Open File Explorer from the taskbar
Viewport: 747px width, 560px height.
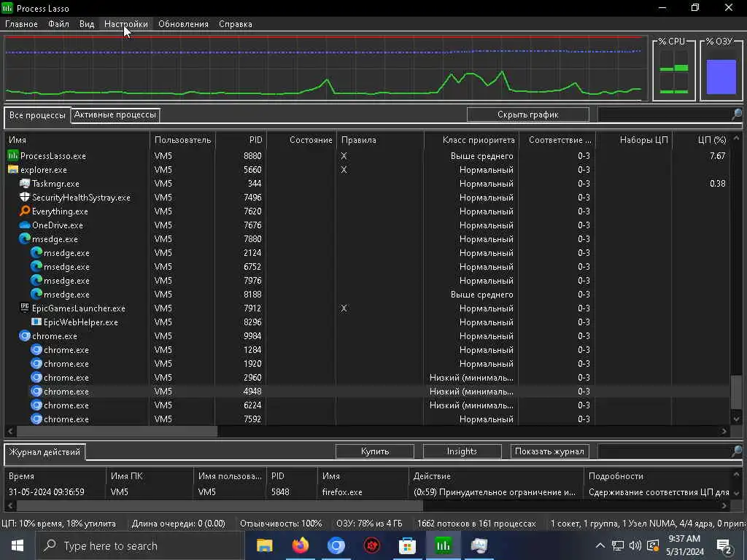(x=264, y=545)
